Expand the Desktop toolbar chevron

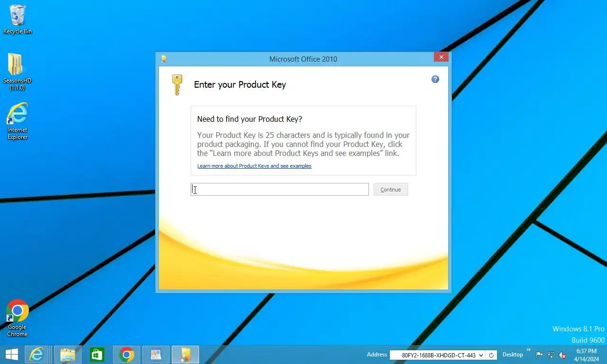(x=529, y=350)
